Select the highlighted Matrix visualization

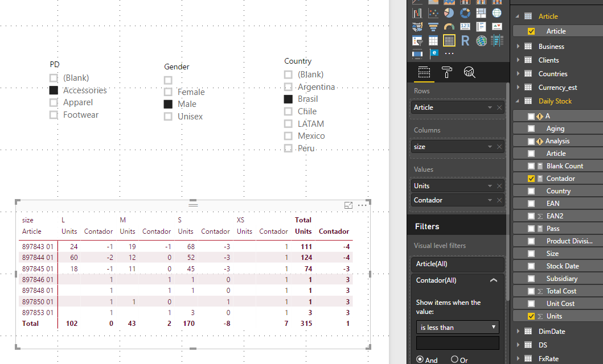coord(449,41)
